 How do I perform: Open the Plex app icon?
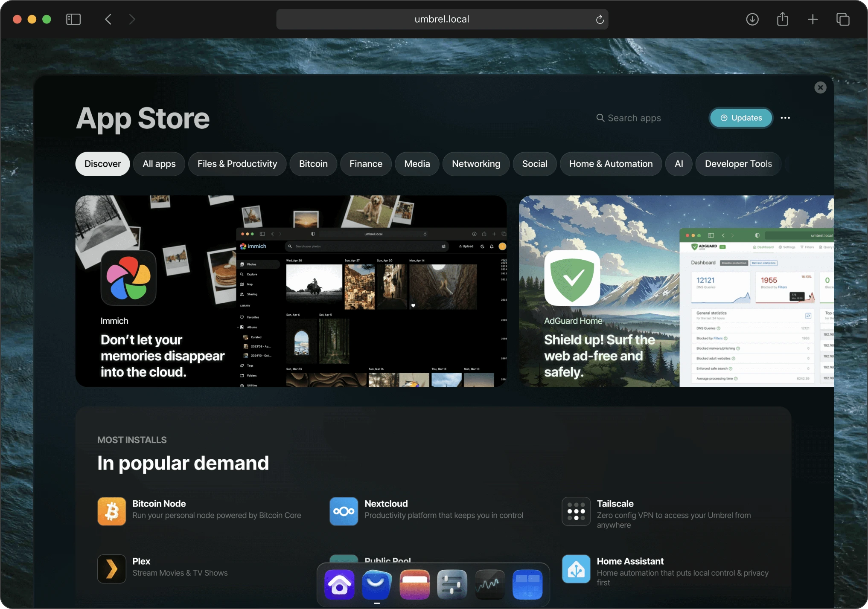coord(111,568)
